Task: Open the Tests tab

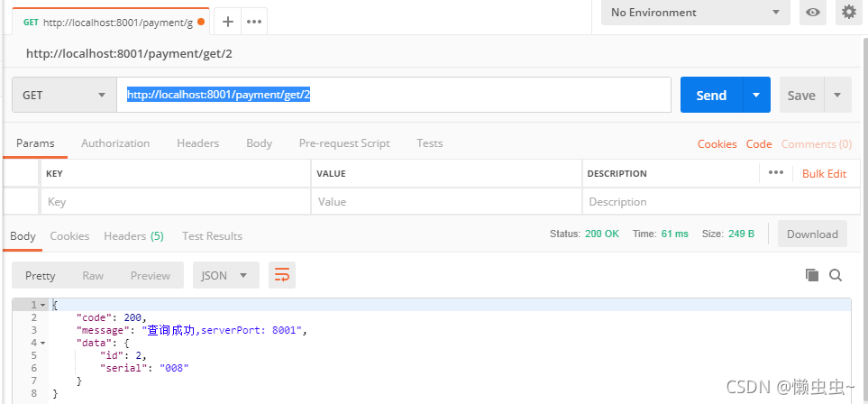Action: (430, 143)
